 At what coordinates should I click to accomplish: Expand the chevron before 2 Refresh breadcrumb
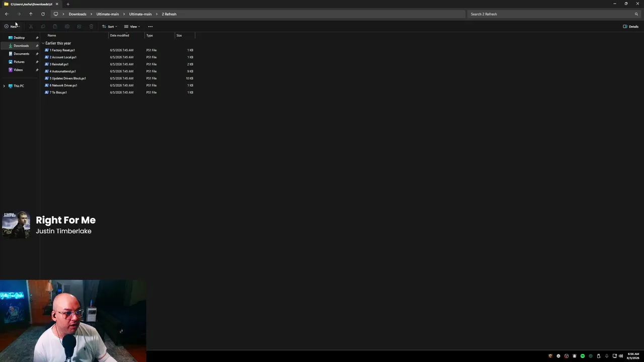coord(157,14)
